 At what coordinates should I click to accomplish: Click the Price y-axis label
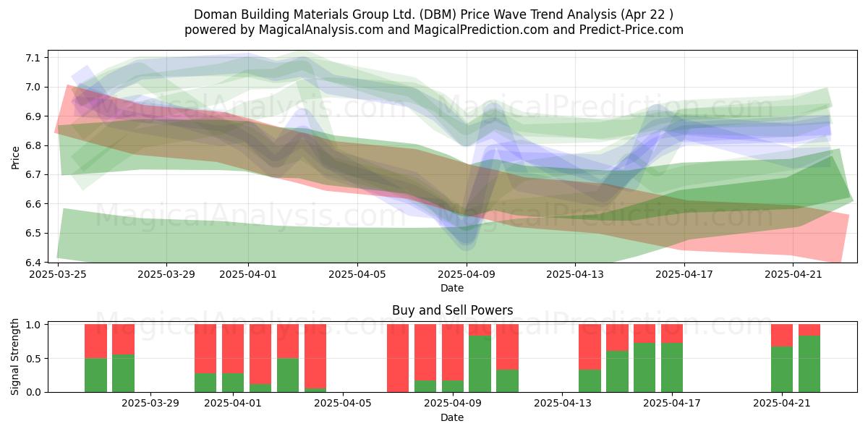(x=16, y=156)
